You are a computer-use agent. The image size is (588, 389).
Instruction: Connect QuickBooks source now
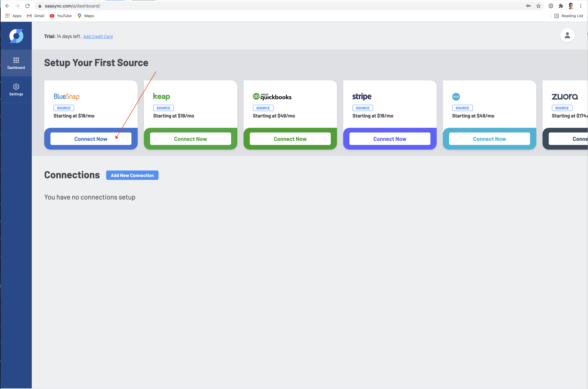point(290,139)
